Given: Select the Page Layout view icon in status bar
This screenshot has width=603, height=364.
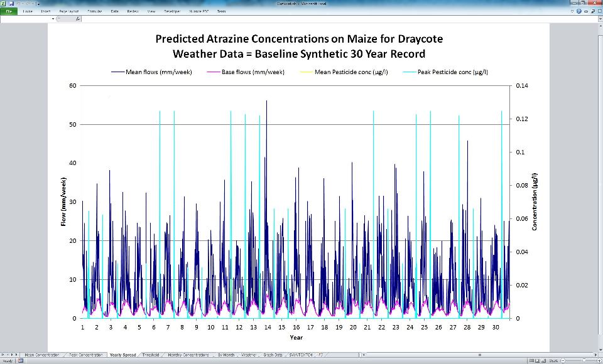Looking at the screenshot, I should click(538, 360).
